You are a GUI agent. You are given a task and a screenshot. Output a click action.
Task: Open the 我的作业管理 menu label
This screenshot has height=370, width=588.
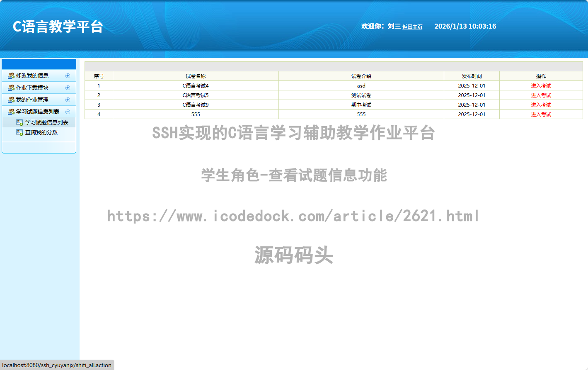pyautogui.click(x=32, y=100)
